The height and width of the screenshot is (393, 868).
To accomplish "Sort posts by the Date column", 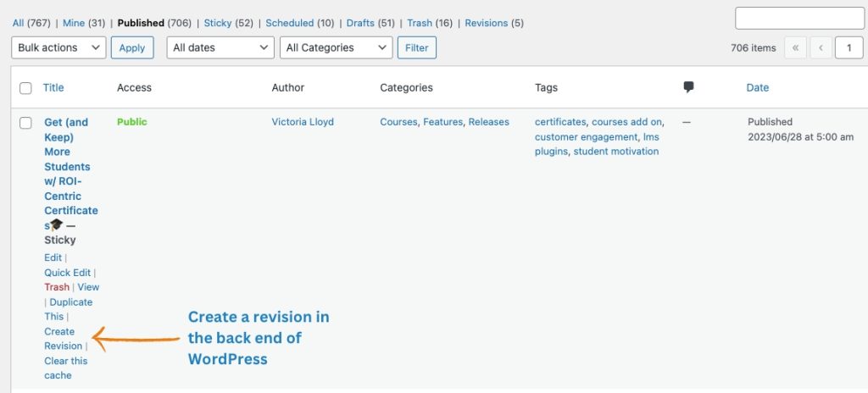I will (x=757, y=87).
